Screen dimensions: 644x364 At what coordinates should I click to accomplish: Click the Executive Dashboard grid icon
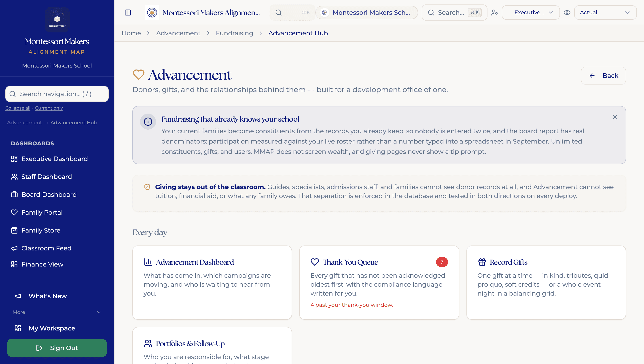click(x=14, y=159)
